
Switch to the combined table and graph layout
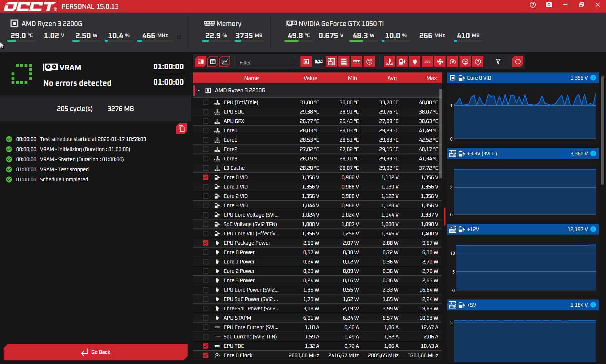coord(201,62)
